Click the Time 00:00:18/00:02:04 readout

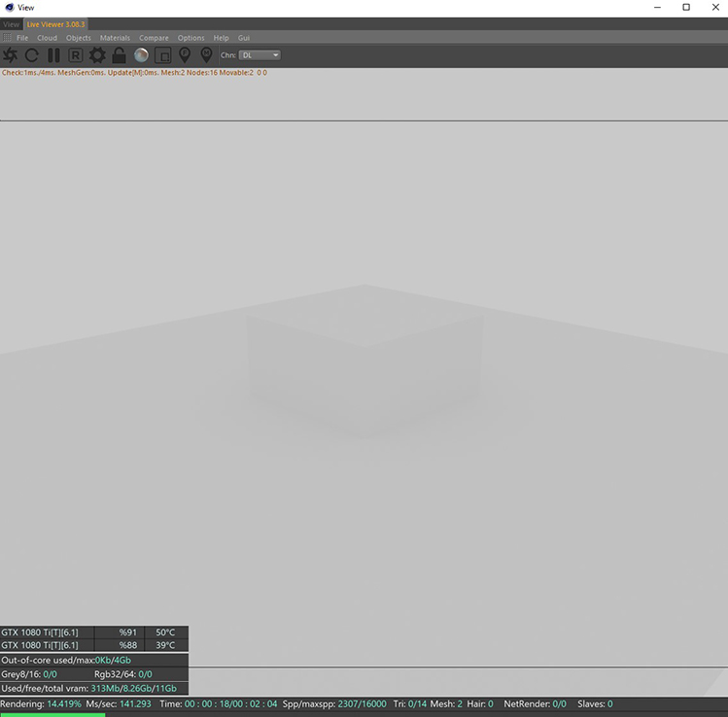click(x=219, y=704)
